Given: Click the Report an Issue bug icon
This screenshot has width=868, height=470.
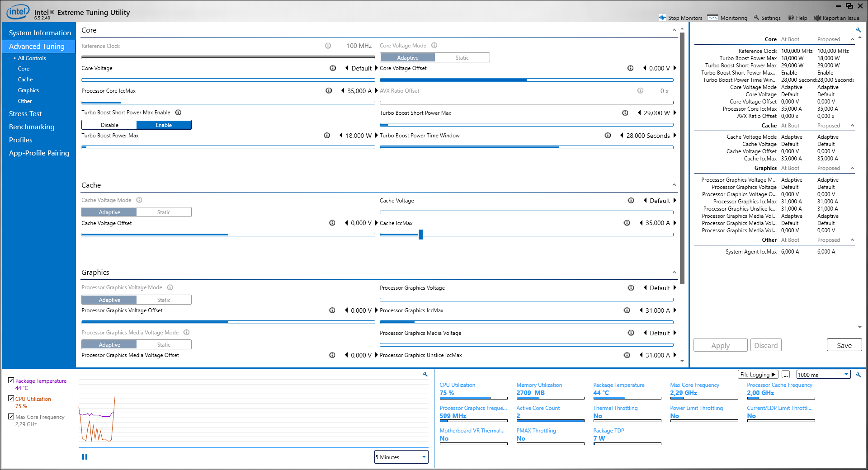Looking at the screenshot, I should (x=818, y=18).
